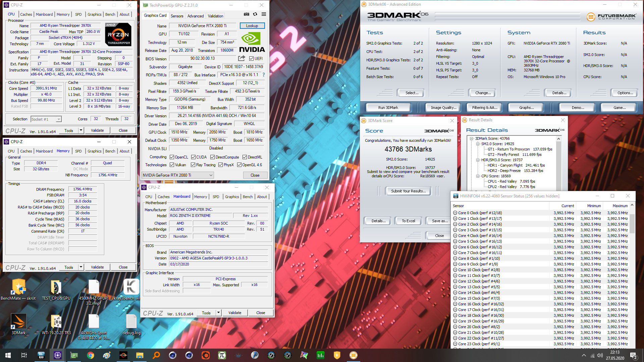Click the Run 3DMark button
The height and width of the screenshot is (362, 644).
tap(388, 108)
